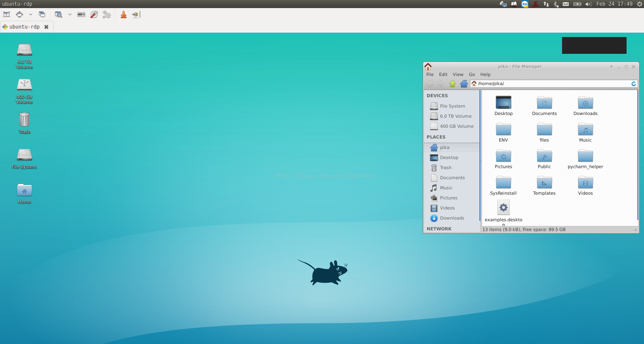Select the ENV folder
Screen dimensions: 644x344
504,132
